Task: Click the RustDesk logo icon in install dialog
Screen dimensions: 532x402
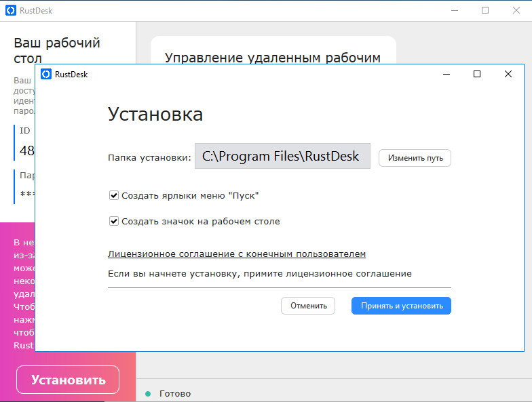Action: click(x=46, y=75)
